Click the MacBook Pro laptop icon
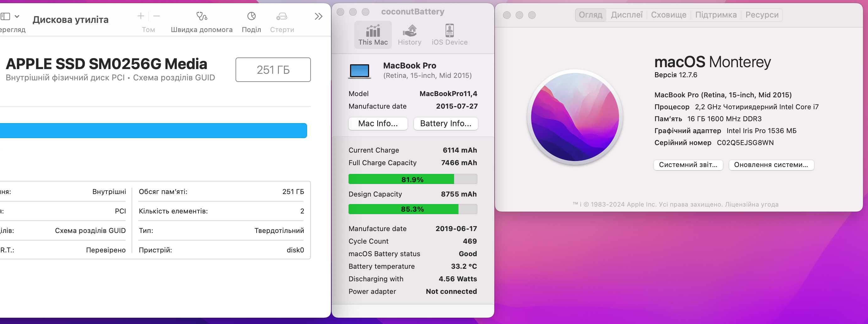 [x=360, y=71]
